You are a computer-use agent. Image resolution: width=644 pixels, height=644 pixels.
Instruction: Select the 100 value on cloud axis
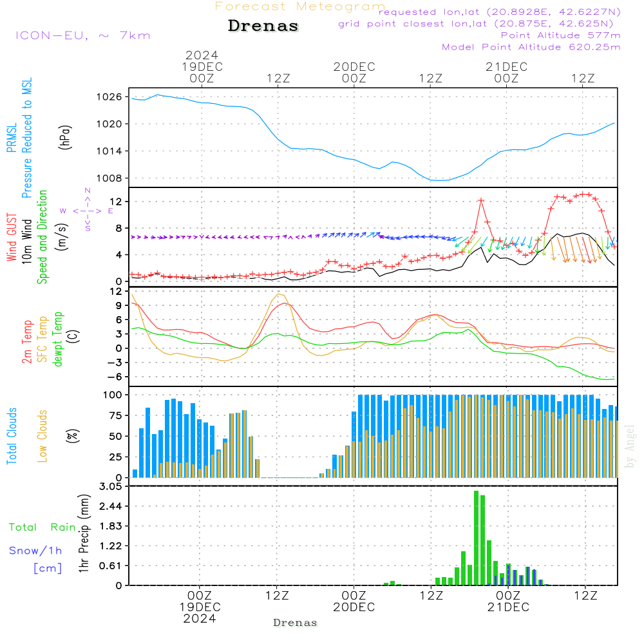pos(113,395)
